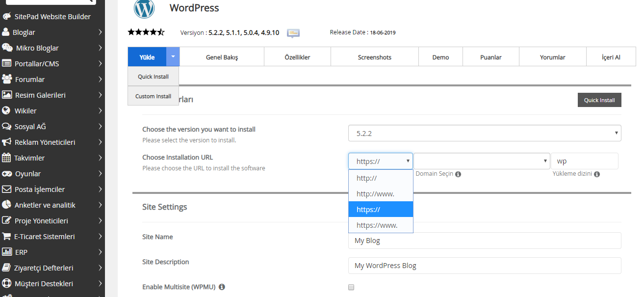644x297 pixels.
Task: Select http://www. from the protocol list
Action: point(381,194)
